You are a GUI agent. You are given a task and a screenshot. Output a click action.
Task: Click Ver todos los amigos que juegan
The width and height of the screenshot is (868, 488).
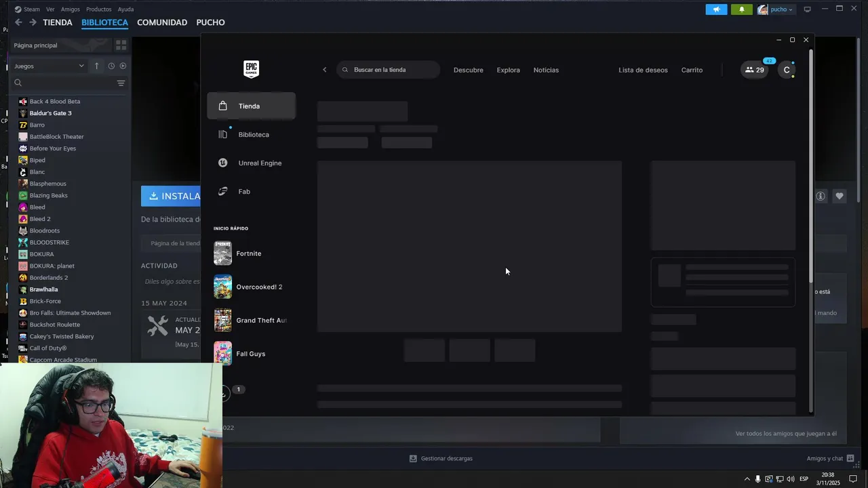click(x=786, y=434)
